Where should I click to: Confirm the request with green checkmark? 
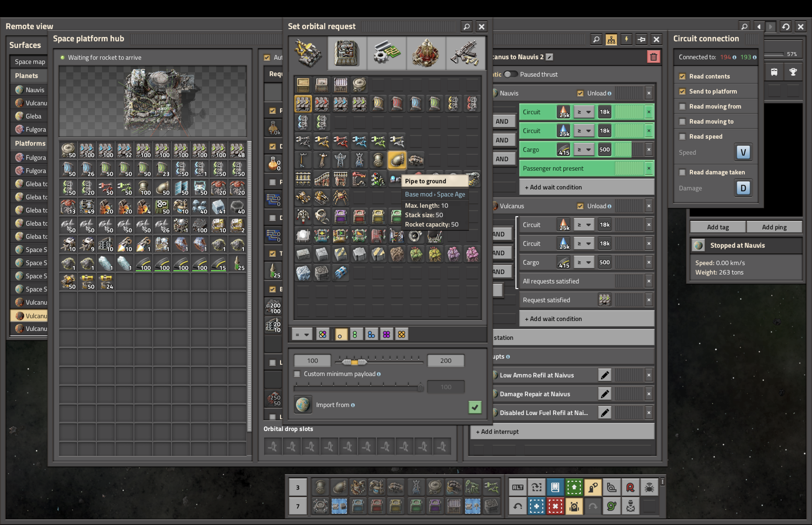[475, 407]
